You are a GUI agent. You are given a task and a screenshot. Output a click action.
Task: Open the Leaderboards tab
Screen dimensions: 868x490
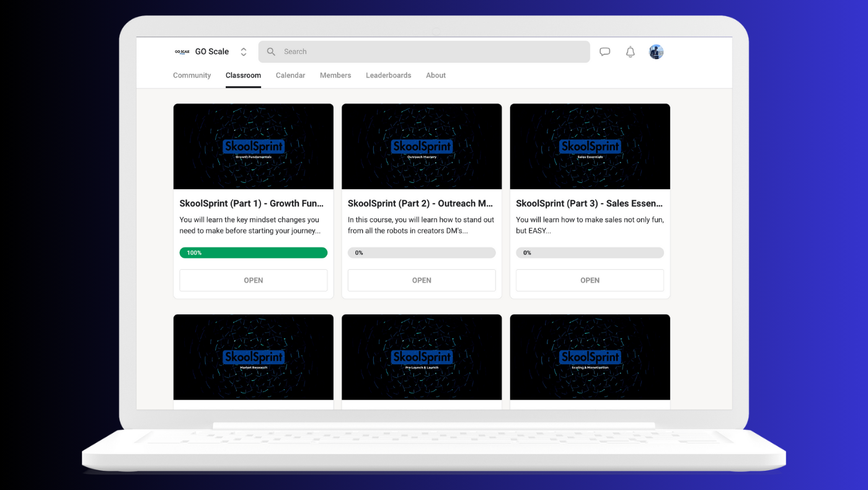click(388, 76)
